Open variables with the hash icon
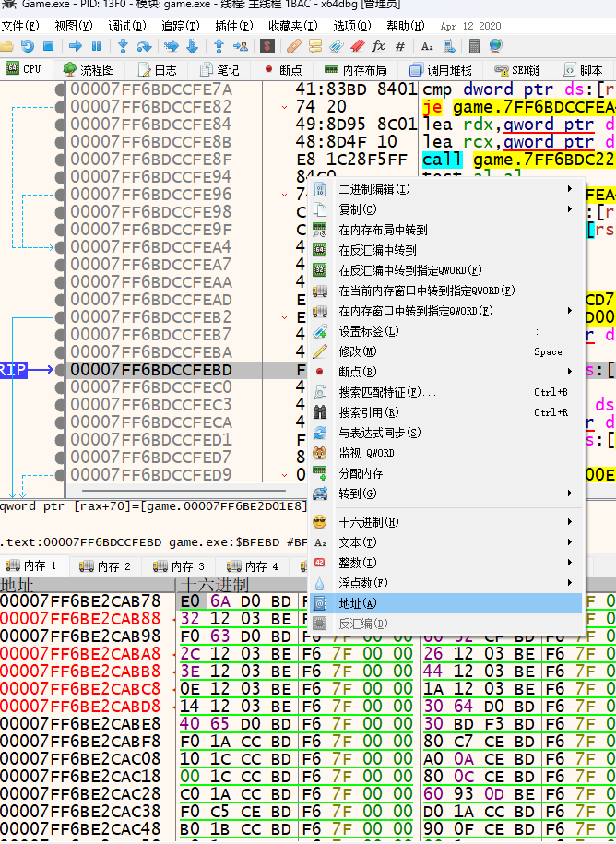Viewport: 616px width, 844px height. tap(399, 46)
